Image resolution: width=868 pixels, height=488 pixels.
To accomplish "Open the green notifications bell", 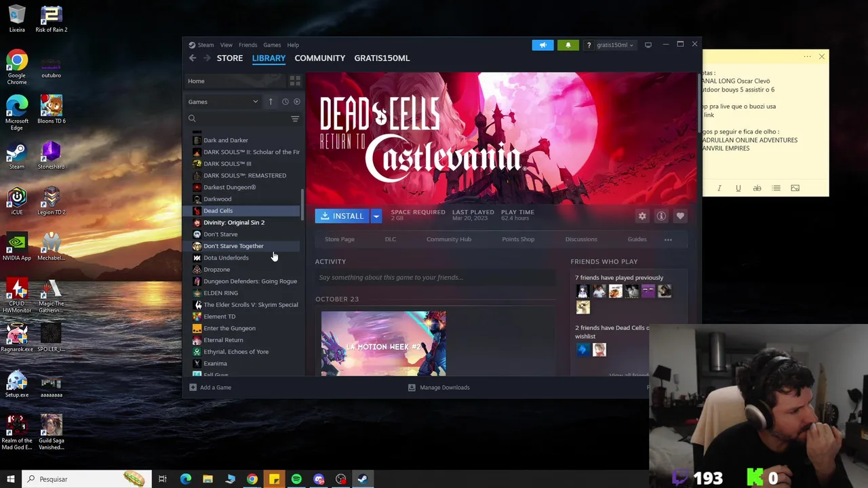I will (568, 45).
